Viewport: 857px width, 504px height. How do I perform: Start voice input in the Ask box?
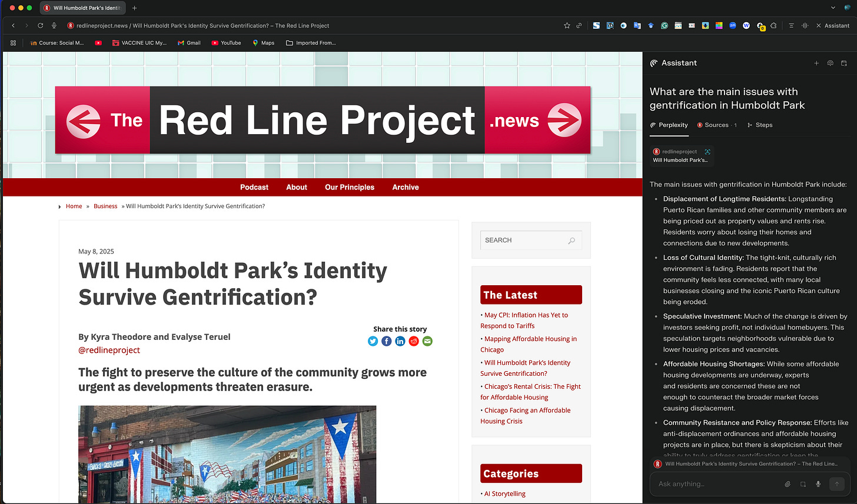click(818, 484)
